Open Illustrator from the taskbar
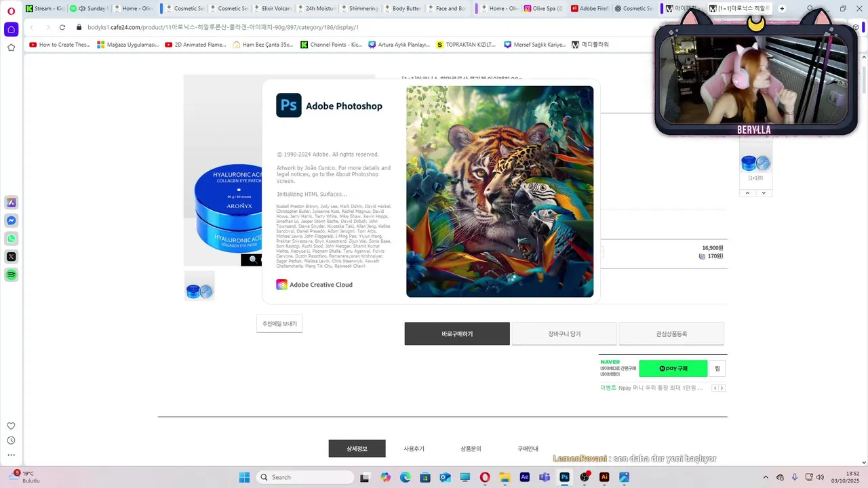The width and height of the screenshot is (868, 488). tap(604, 477)
